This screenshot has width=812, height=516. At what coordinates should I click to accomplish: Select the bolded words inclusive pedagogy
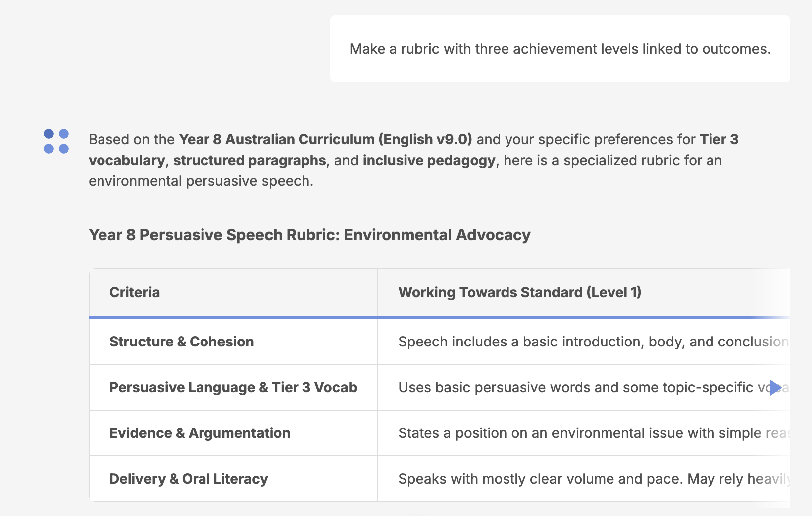429,160
